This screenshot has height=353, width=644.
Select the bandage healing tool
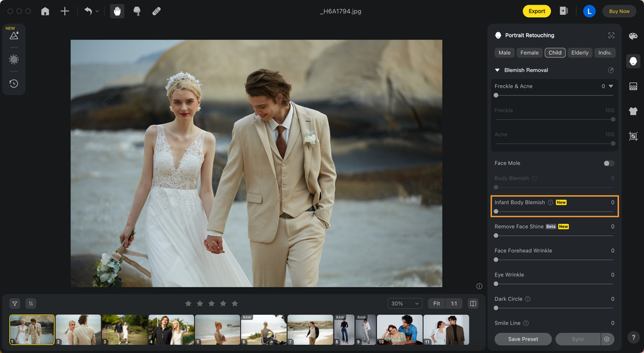pos(156,11)
